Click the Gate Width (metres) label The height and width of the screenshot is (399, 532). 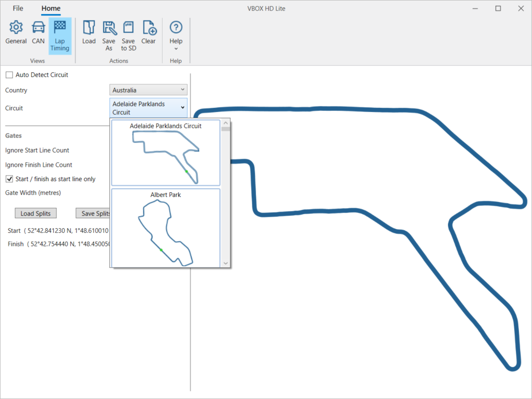(33, 193)
